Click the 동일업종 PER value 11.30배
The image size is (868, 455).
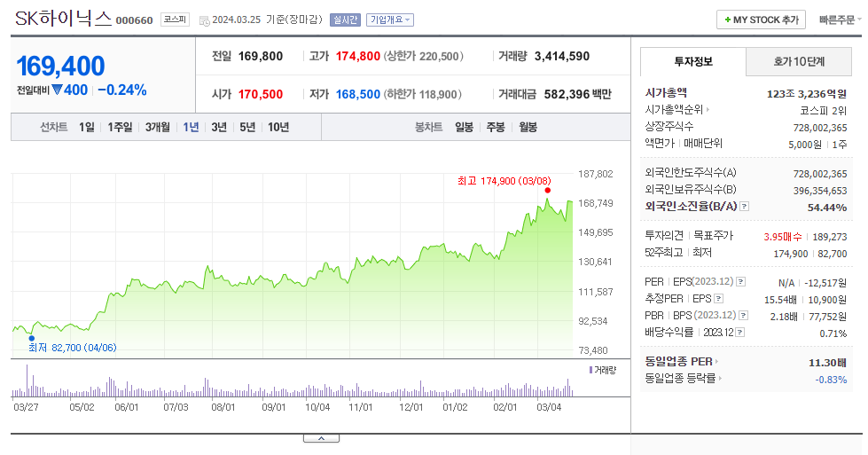click(827, 363)
